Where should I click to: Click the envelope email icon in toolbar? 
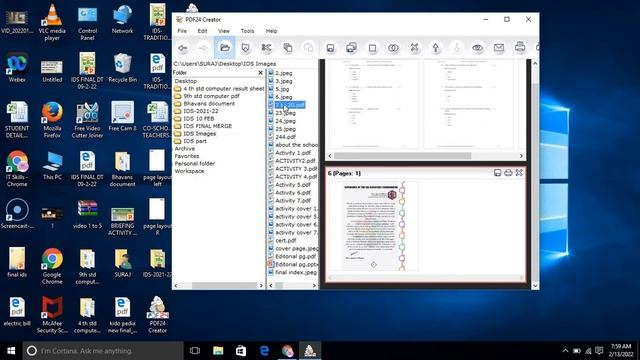(x=499, y=48)
